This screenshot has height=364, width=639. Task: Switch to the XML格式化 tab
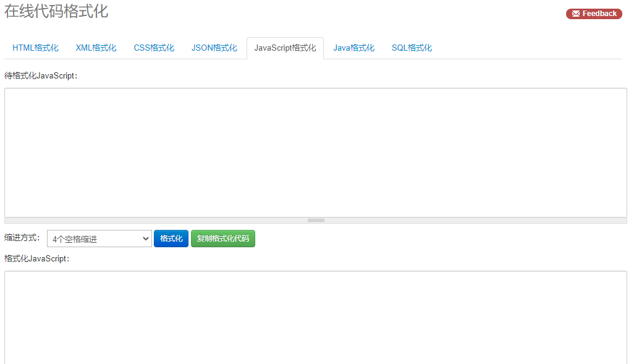pos(96,48)
